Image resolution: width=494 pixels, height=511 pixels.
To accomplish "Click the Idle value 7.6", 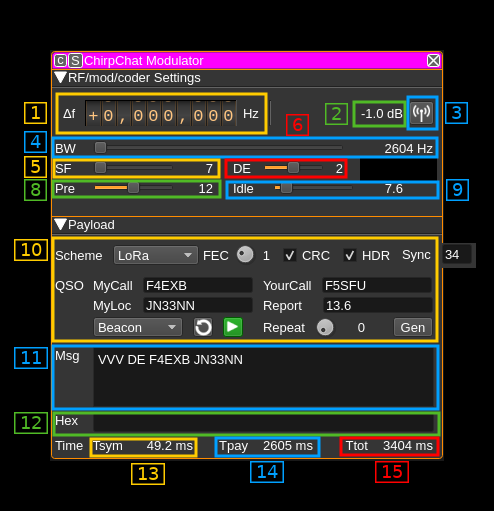I will pyautogui.click(x=394, y=189).
